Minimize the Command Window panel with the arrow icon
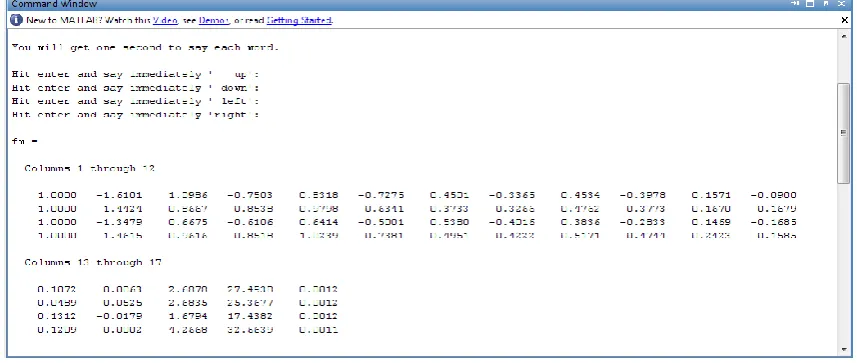 click(x=795, y=3)
